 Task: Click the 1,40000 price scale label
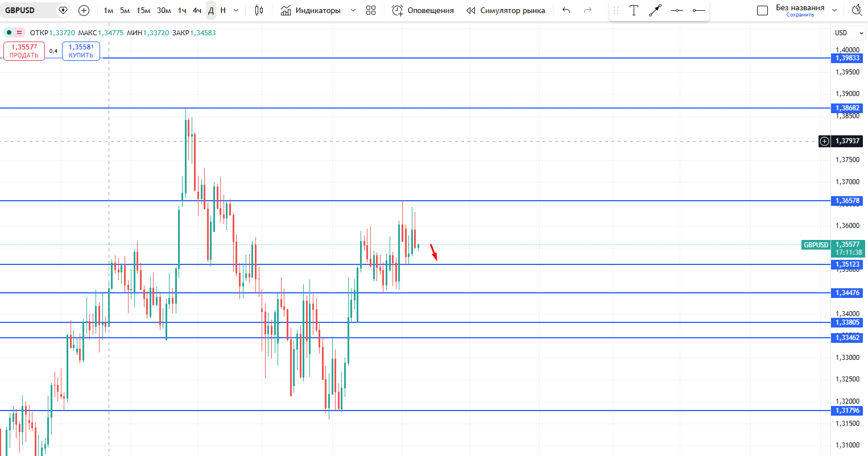coord(848,50)
